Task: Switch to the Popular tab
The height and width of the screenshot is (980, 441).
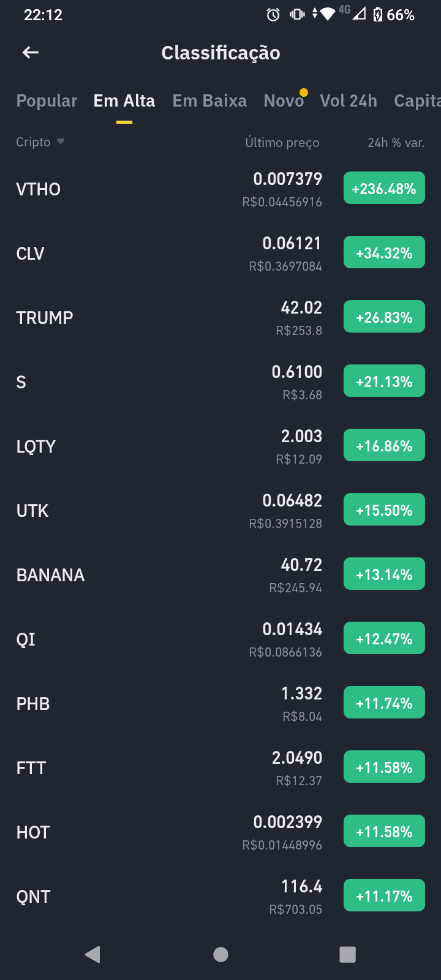Action: coord(47,100)
